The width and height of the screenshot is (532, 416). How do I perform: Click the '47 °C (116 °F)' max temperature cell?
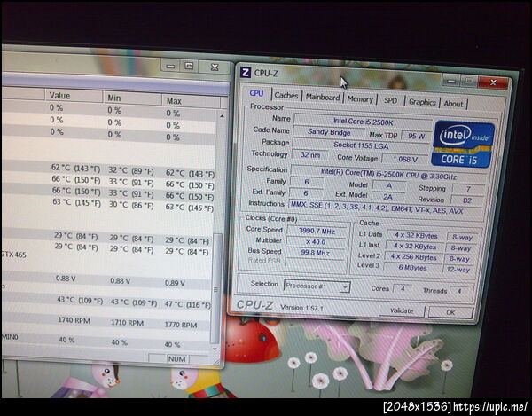pos(187,304)
